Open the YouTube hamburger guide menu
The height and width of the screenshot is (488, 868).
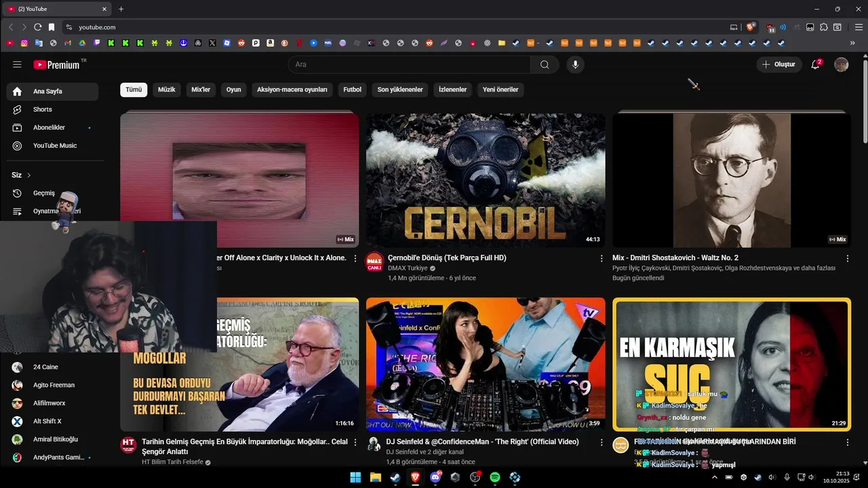tap(17, 64)
